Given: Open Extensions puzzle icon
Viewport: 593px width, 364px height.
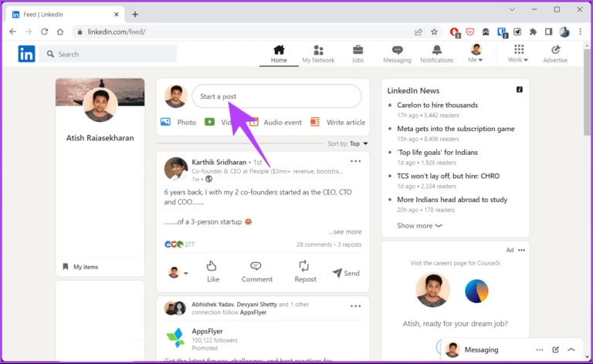Looking at the screenshot, I should (533, 32).
